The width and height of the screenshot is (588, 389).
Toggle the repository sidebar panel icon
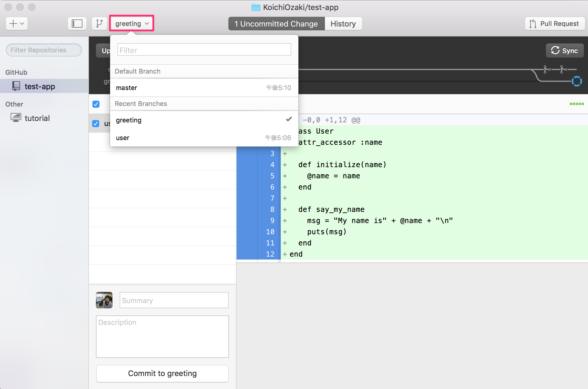pyautogui.click(x=77, y=24)
